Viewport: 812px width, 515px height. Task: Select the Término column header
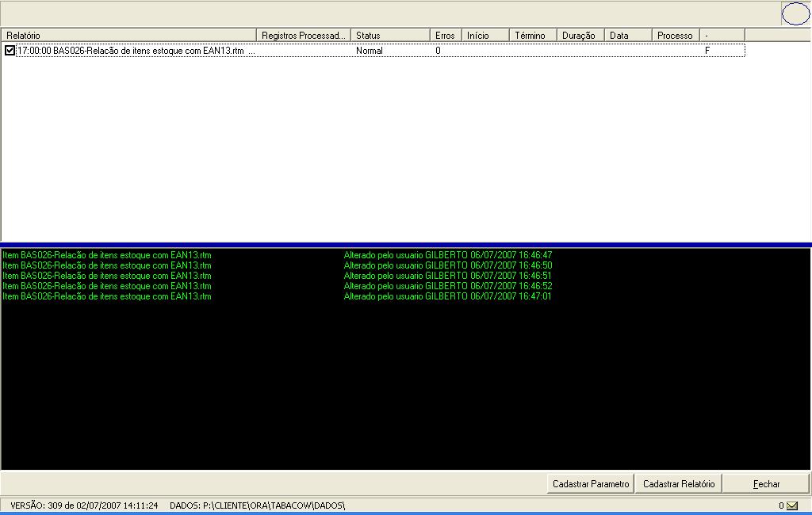(x=532, y=36)
